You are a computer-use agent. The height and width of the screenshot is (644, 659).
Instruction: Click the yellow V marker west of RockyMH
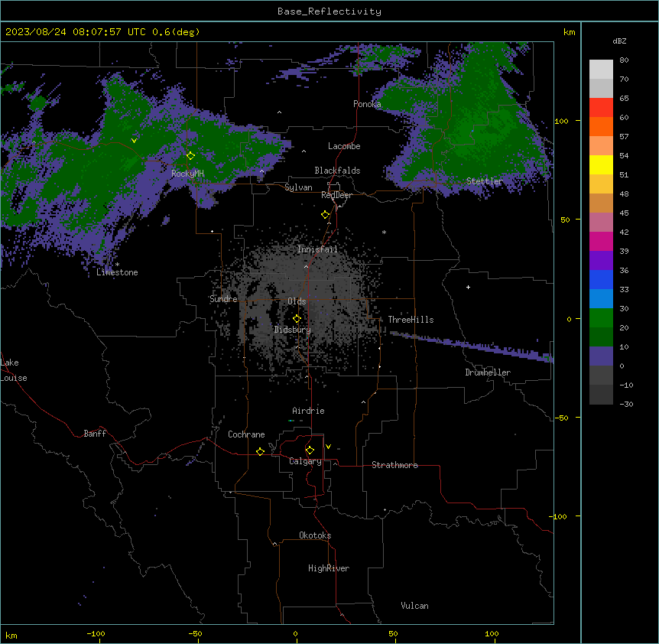click(x=134, y=141)
